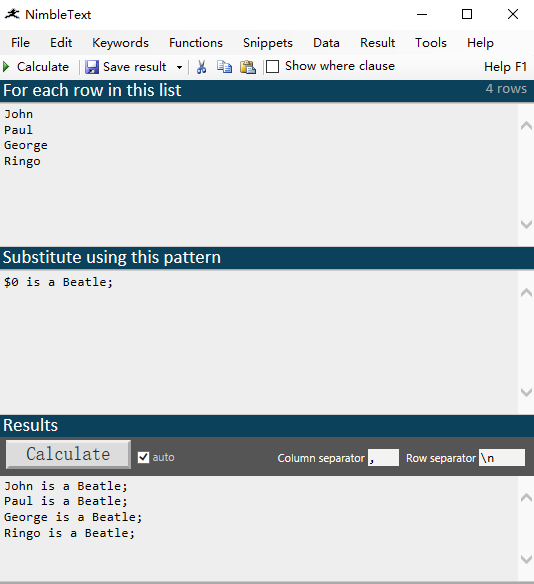The height and width of the screenshot is (584, 534).
Task: Click scroll down arrow in pattern pane
Action: [526, 392]
